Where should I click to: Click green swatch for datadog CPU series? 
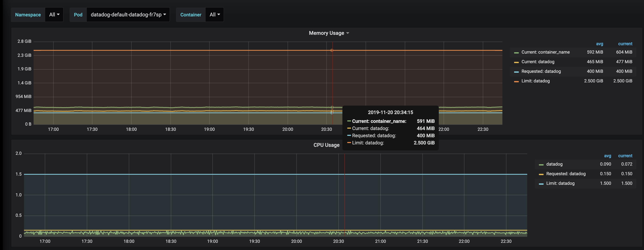pos(541,165)
